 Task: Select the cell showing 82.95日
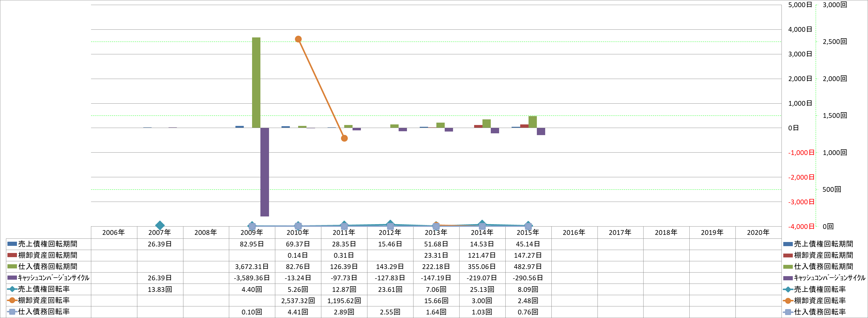click(252, 244)
